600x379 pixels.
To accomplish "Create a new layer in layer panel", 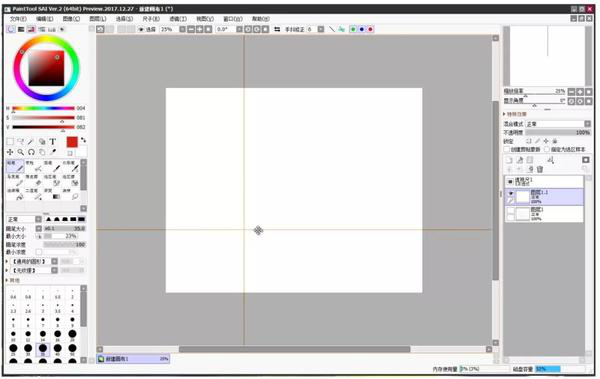I will tap(509, 160).
